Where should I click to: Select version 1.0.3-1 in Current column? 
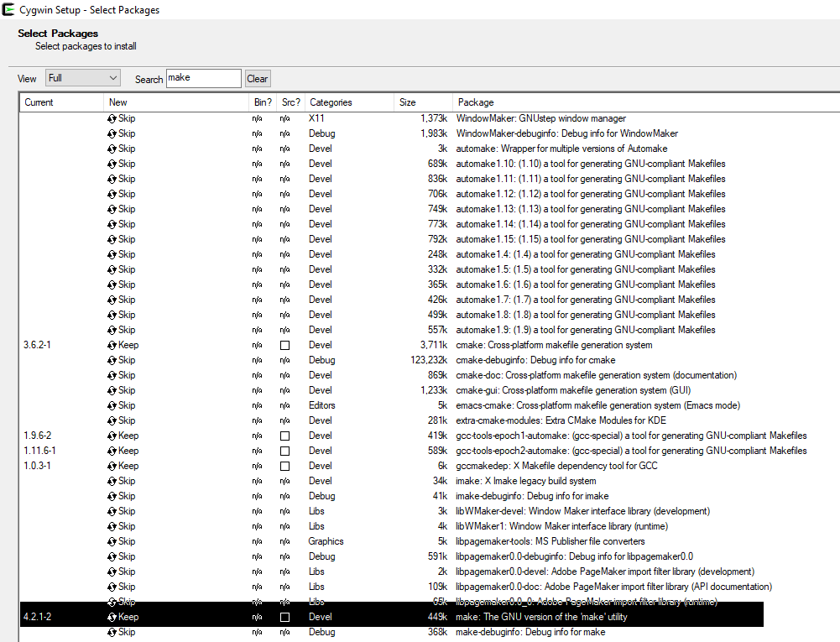click(37, 466)
